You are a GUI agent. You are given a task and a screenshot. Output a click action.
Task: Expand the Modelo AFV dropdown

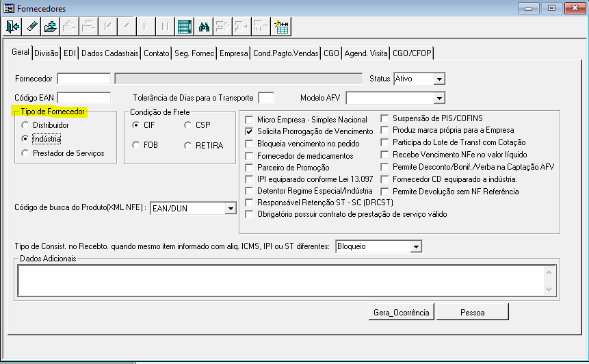click(x=439, y=99)
